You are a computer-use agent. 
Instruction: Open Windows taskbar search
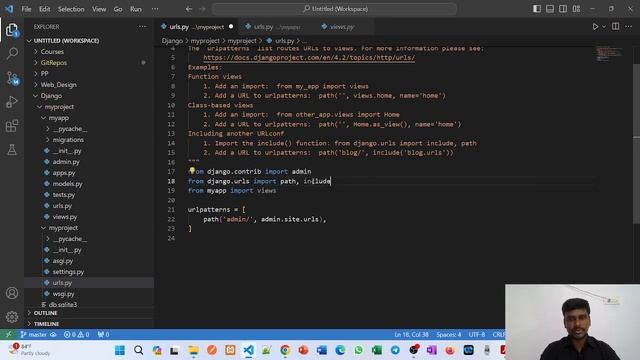(x=138, y=350)
